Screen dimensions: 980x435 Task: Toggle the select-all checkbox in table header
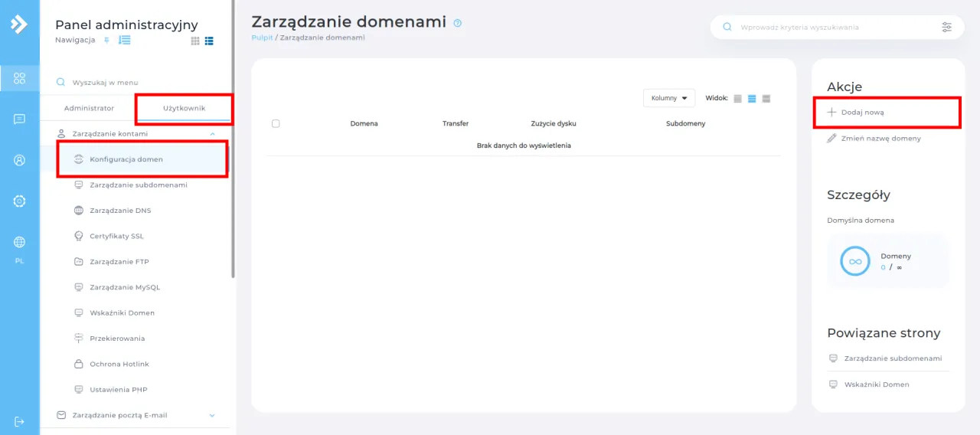click(276, 123)
